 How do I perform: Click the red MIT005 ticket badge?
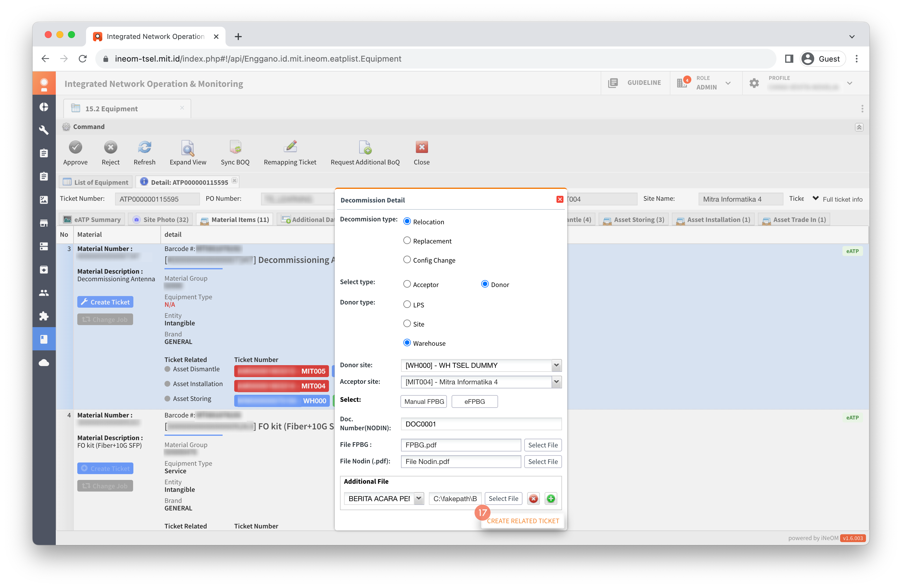pyautogui.click(x=282, y=371)
